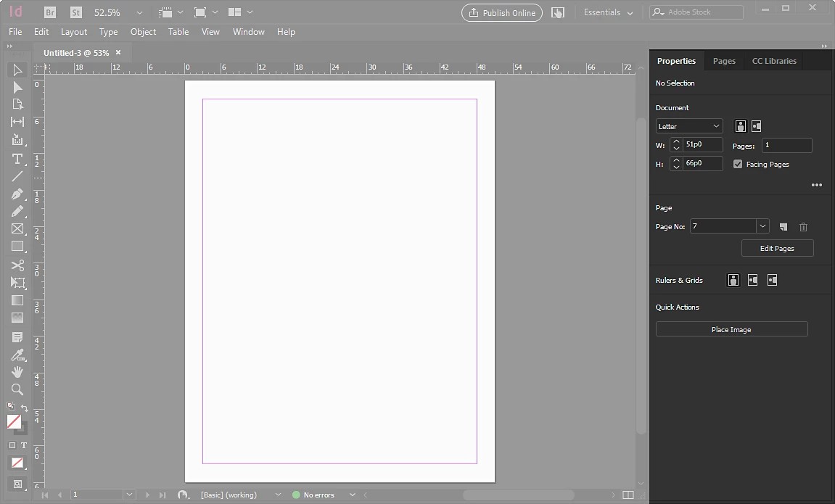Image resolution: width=835 pixels, height=504 pixels.
Task: Select the Line tool
Action: click(x=17, y=176)
